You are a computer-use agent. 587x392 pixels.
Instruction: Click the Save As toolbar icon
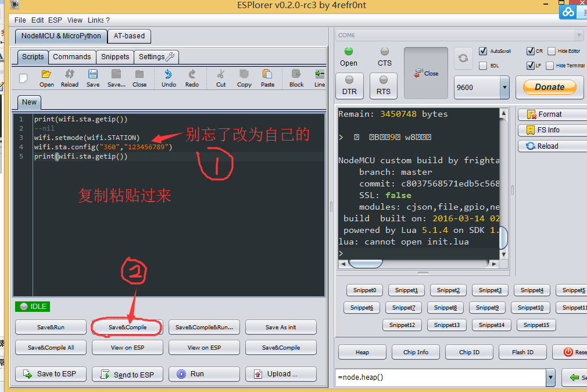point(116,78)
